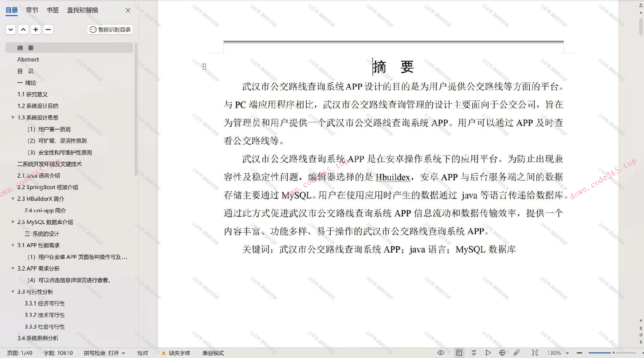Switch to page view using the page icon
This screenshot has height=358, width=644.
(x=459, y=353)
